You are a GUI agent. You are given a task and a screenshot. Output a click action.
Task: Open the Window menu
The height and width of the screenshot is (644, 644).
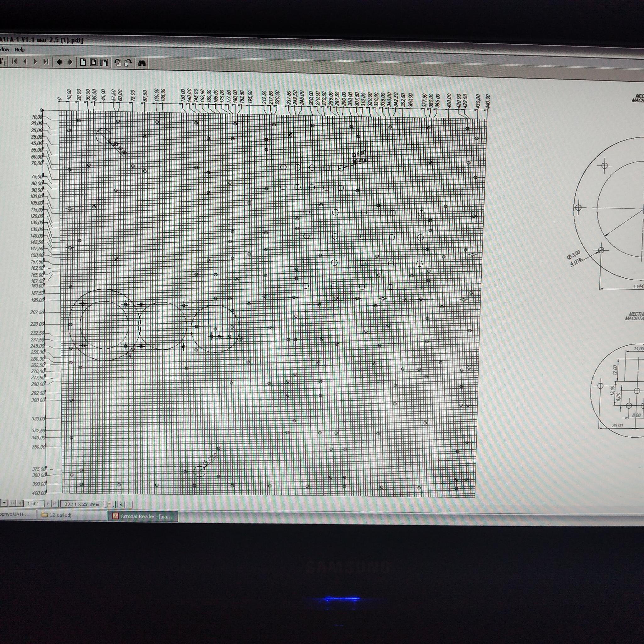5,49
